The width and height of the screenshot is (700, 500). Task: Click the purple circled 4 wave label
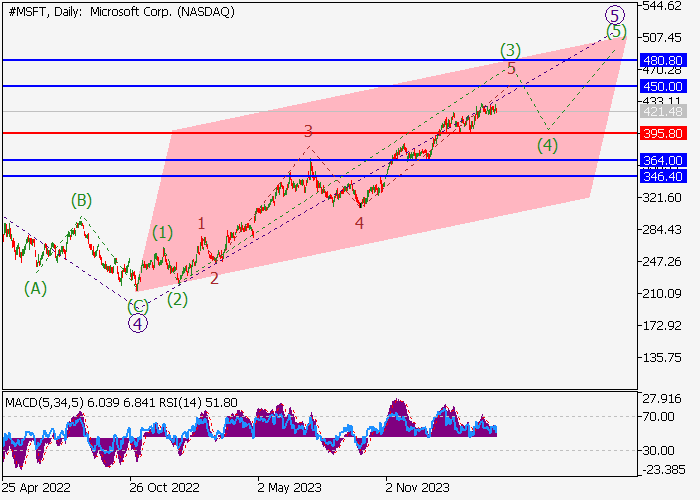tap(138, 324)
